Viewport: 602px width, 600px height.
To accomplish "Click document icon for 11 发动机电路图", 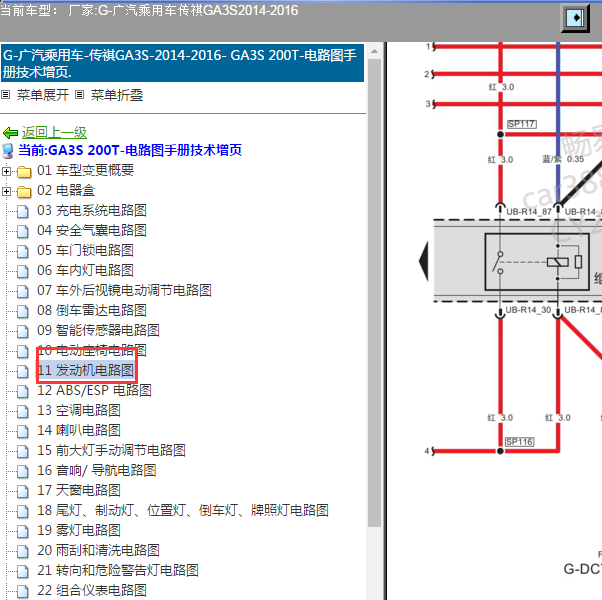I will click(x=23, y=371).
